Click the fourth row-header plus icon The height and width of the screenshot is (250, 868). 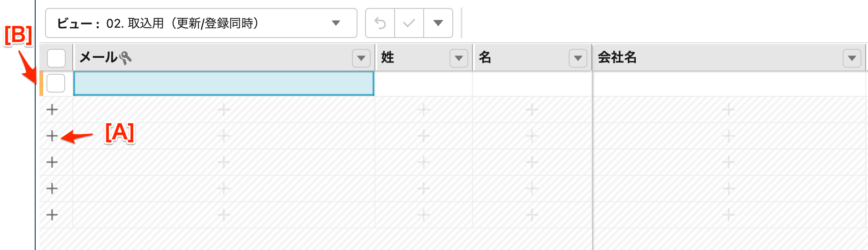(52, 189)
